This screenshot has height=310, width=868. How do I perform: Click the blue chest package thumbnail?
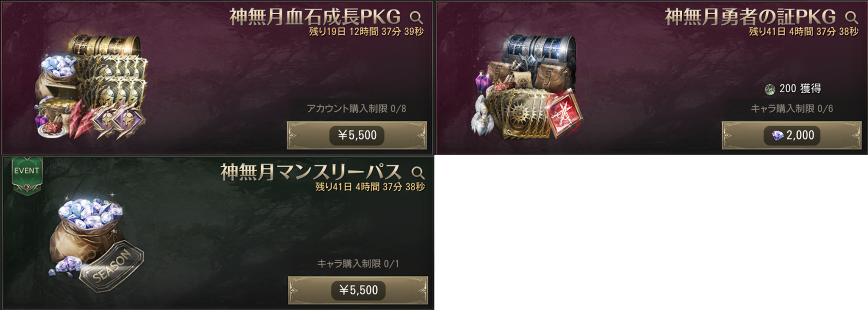point(527,87)
